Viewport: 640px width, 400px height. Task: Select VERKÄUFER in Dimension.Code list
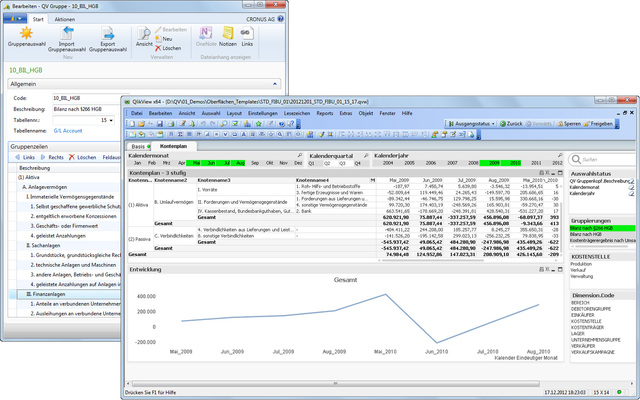(x=583, y=346)
